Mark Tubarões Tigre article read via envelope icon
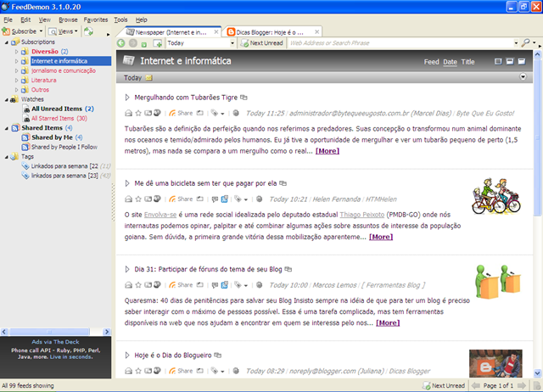The height and width of the screenshot is (392, 543). [x=128, y=113]
